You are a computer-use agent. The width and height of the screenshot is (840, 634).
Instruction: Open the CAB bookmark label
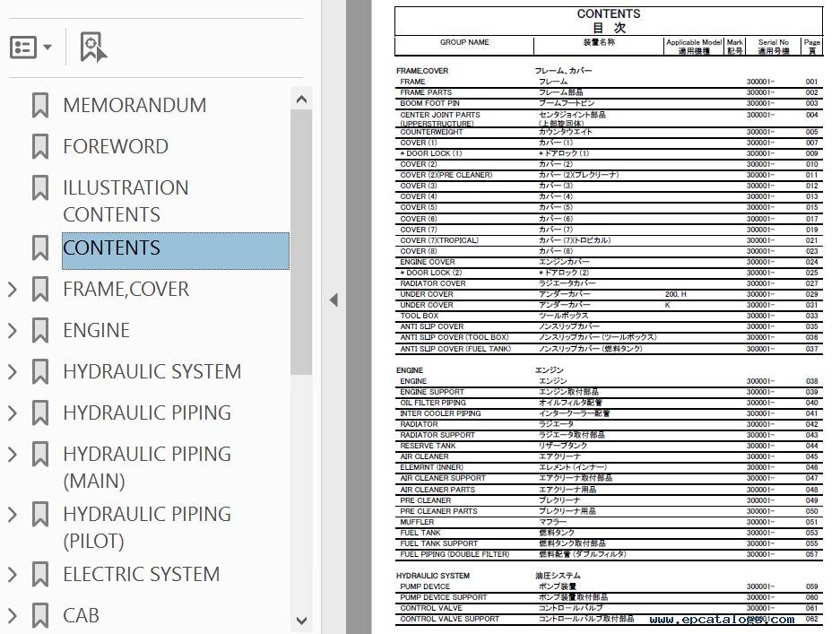click(x=81, y=615)
